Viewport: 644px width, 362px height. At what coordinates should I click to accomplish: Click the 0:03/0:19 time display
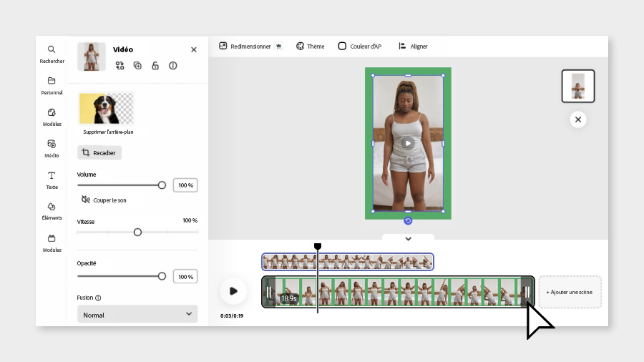point(232,315)
